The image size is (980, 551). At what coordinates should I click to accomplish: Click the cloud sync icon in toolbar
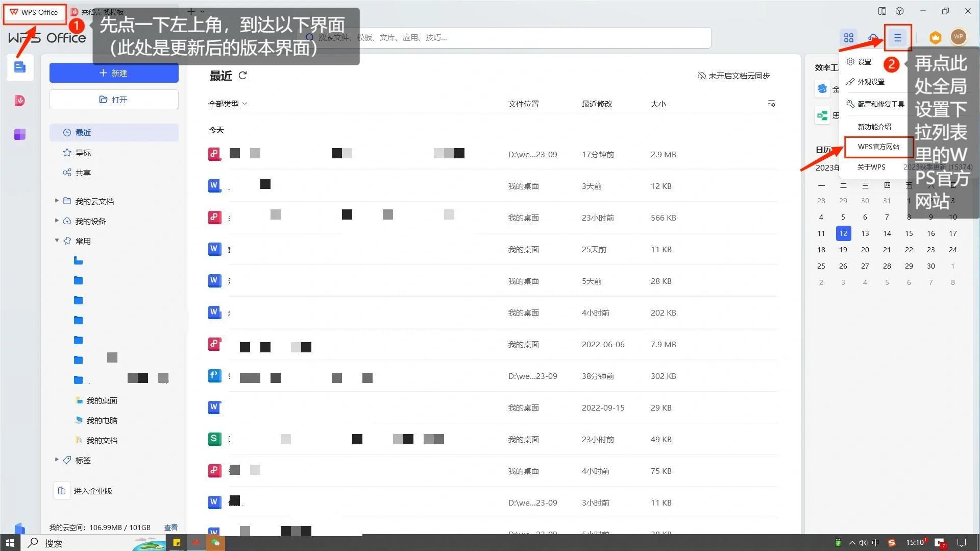874,37
